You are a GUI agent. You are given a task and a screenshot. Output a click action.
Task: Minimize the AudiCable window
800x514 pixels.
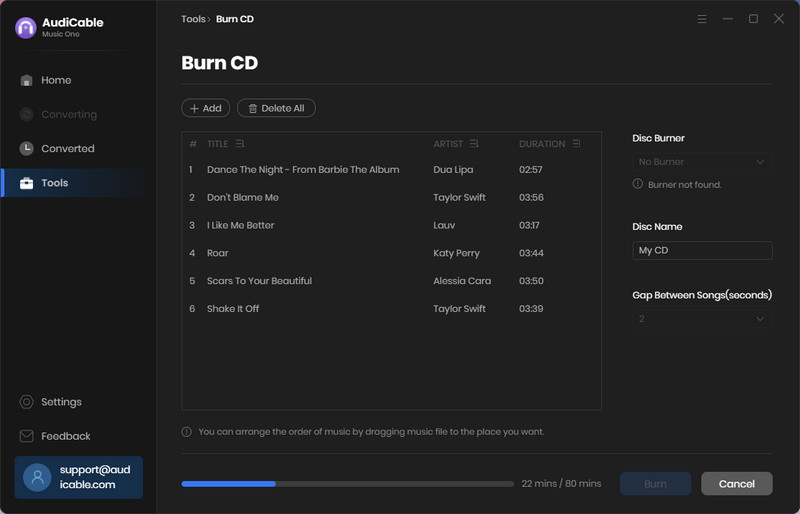(728, 19)
